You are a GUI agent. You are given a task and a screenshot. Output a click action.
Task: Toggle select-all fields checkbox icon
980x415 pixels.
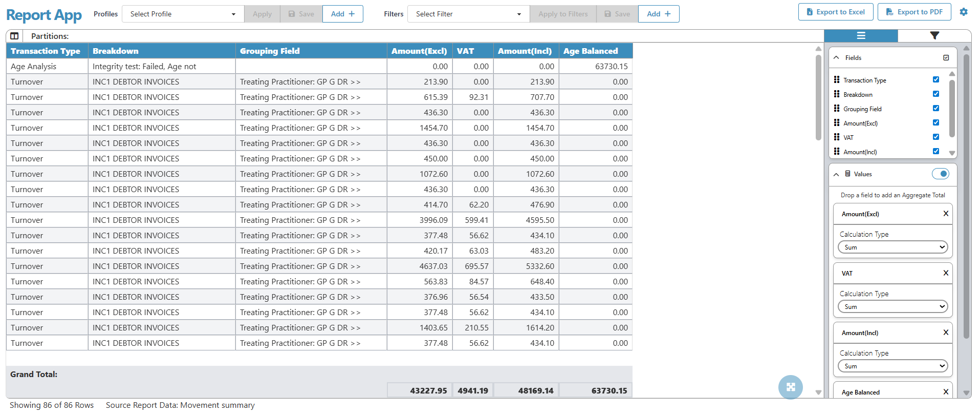tap(946, 57)
